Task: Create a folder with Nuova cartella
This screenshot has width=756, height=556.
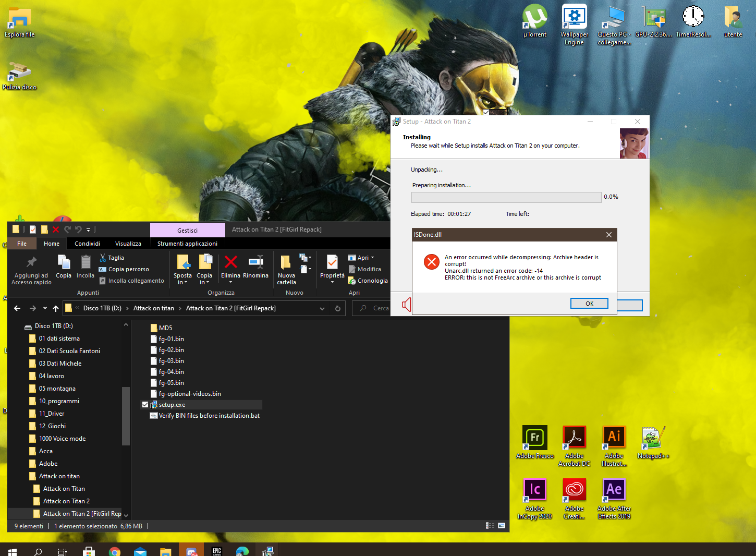Action: (286, 270)
